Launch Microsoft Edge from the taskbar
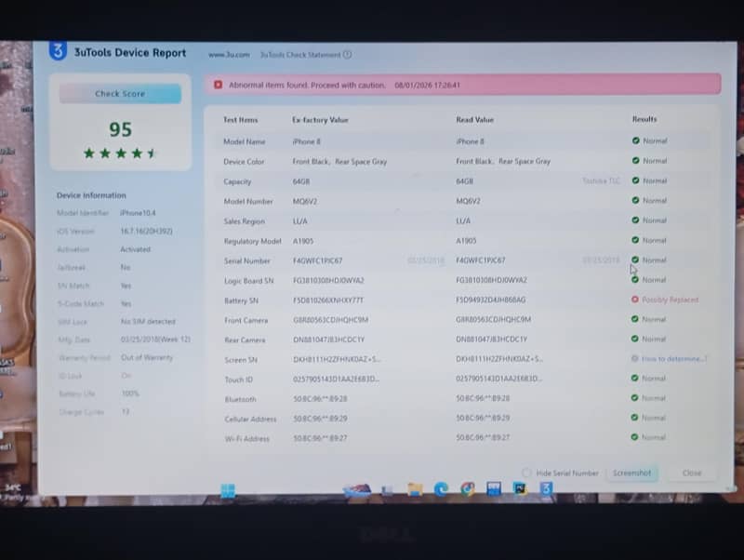 (x=441, y=488)
